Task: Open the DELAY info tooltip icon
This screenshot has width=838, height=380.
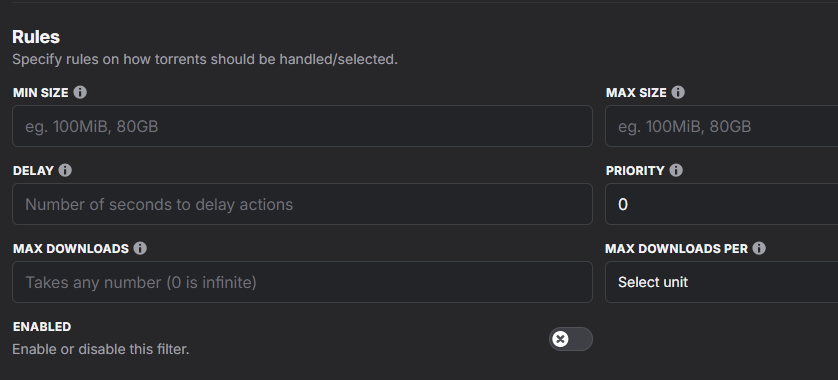Action: click(x=65, y=170)
